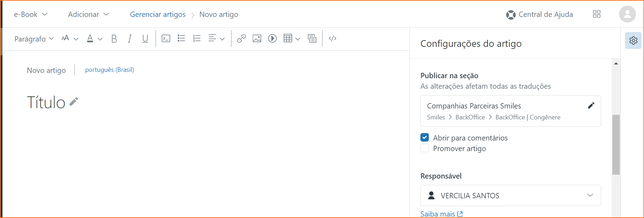Insert a video with the play icon
Image resolution: width=644 pixels, height=218 pixels.
272,38
